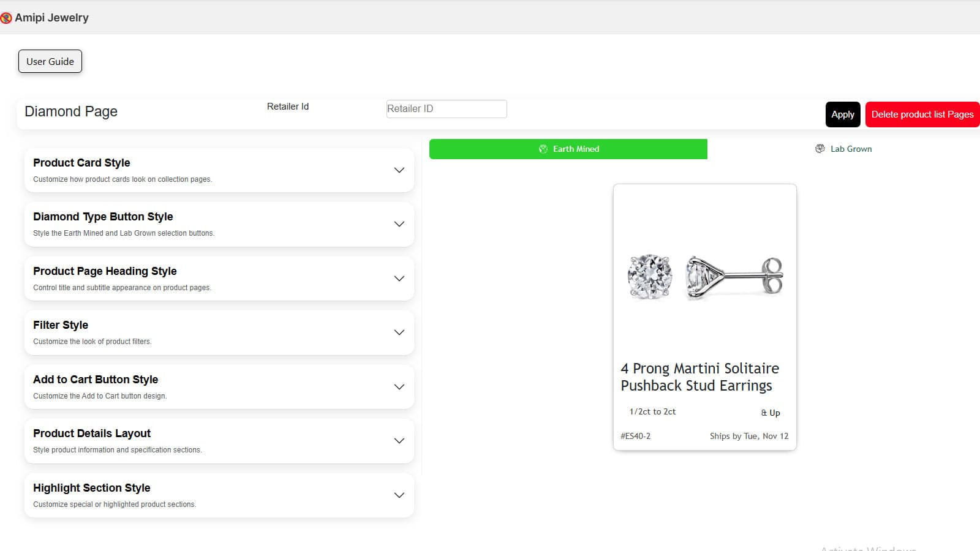
Task: Open the Highlight Section Style heading
Action: 92,488
